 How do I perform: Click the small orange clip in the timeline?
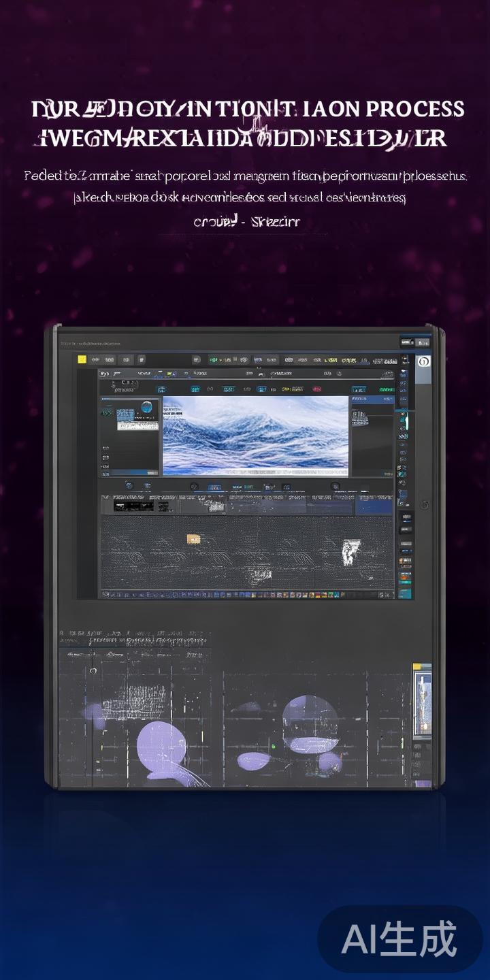click(x=194, y=540)
